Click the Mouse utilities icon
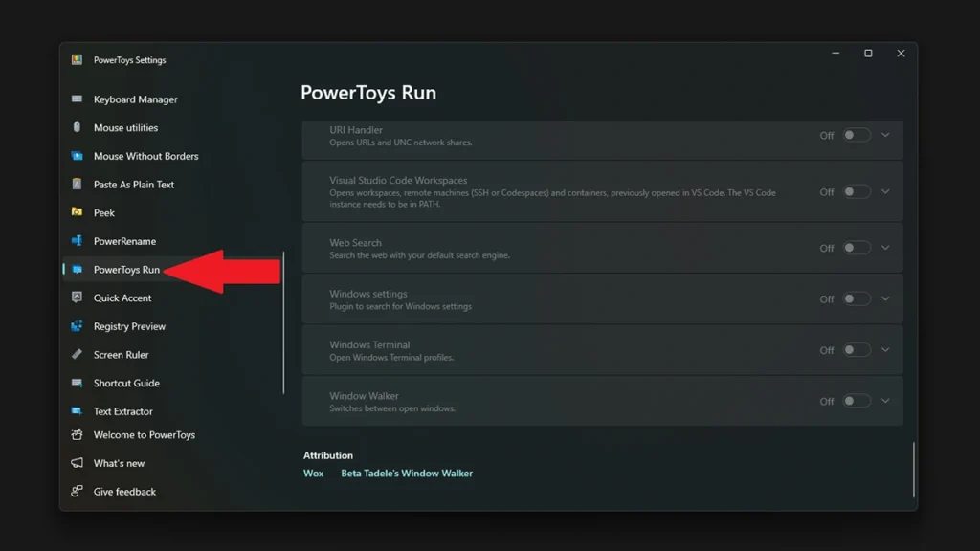The width and height of the screenshot is (980, 551). (77, 127)
